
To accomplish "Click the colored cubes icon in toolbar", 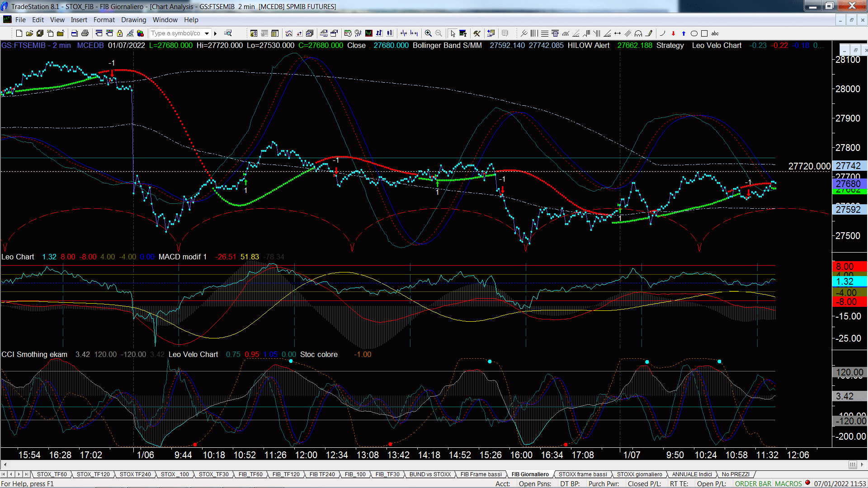I will tap(140, 33).
